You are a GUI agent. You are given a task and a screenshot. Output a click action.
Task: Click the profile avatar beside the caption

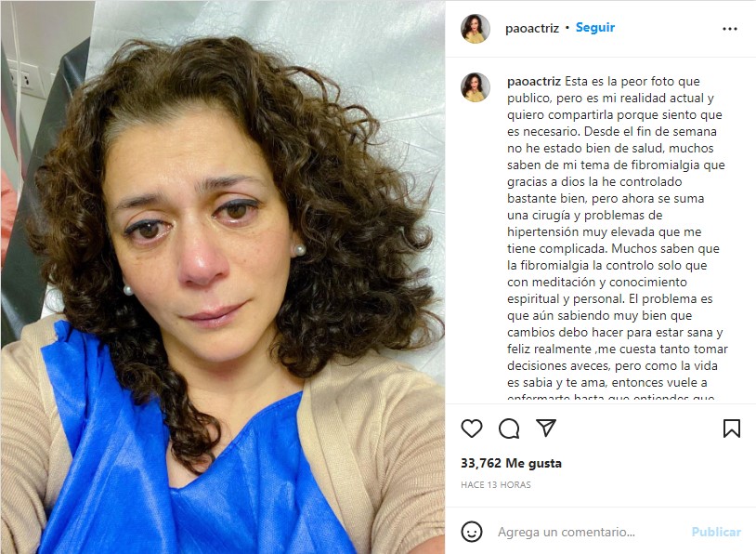[x=476, y=87]
